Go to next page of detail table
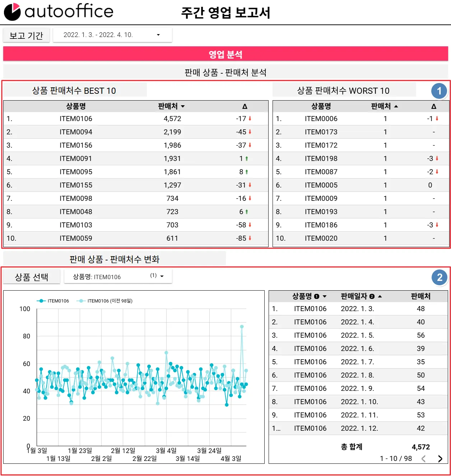The height and width of the screenshot is (476, 451). (440, 459)
